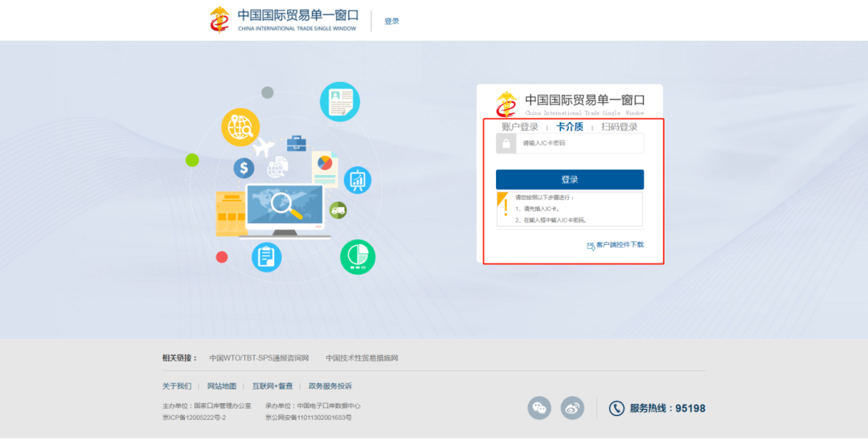This screenshot has width=868, height=441.
Task: Open the 中国WTO/TBT-SPS通报咨询网 link
Action: 259,358
